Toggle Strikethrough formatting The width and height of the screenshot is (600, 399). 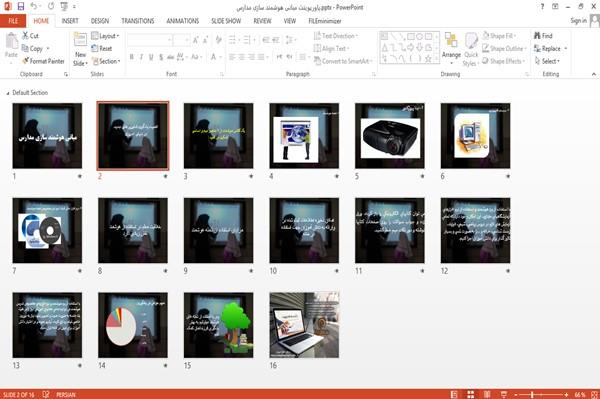coord(171,57)
